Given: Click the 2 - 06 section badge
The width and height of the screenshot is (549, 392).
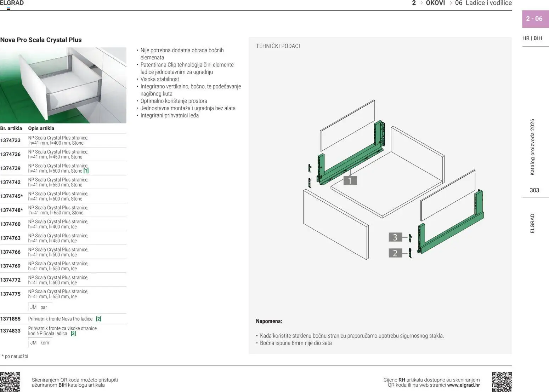Looking at the screenshot, I should [534, 19].
